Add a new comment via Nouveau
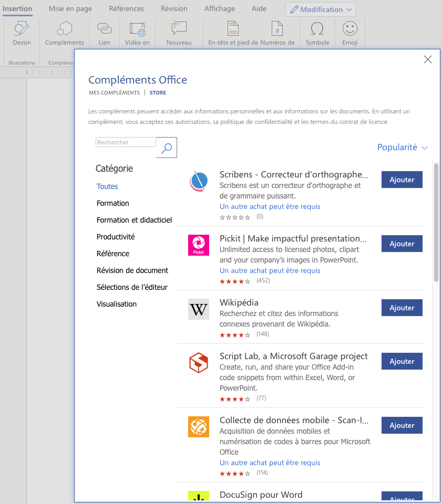Image resolution: width=442 pixels, height=504 pixels. point(179,33)
